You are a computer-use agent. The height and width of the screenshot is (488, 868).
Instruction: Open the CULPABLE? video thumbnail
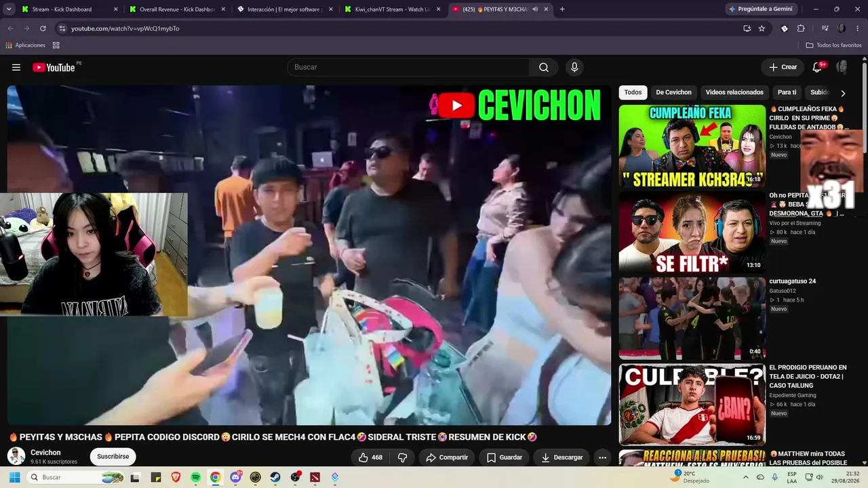click(692, 405)
